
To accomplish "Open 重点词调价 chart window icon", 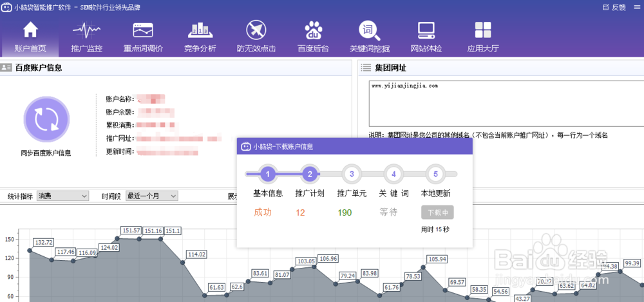I will [x=143, y=30].
